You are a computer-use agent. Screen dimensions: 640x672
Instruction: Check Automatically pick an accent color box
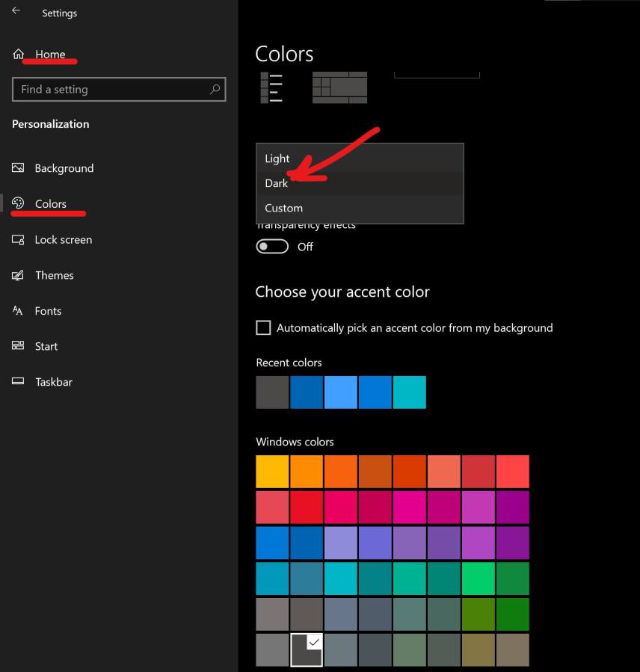pos(263,327)
